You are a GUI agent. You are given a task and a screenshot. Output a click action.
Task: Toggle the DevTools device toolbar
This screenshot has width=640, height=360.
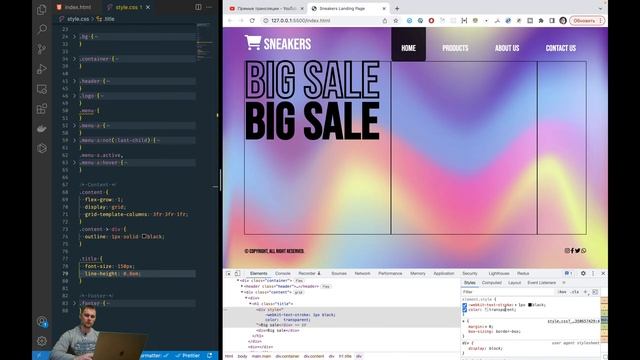pos(237,273)
